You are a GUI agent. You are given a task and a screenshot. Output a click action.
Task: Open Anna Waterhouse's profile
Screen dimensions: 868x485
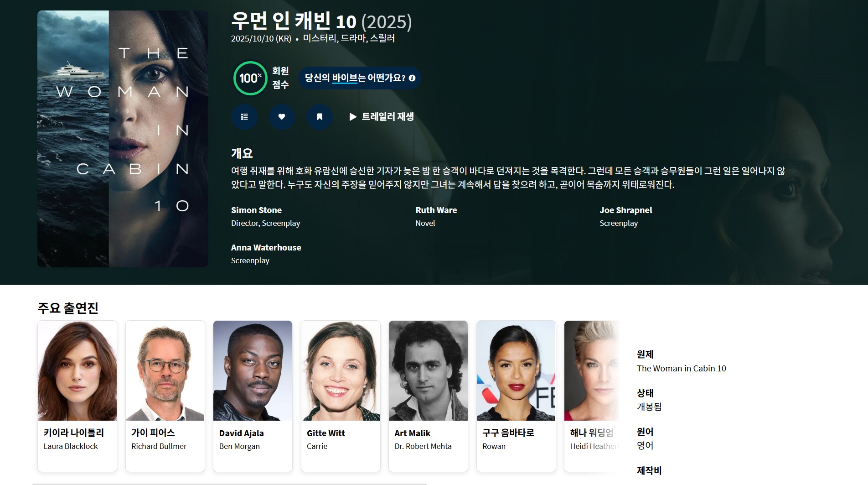pos(266,248)
